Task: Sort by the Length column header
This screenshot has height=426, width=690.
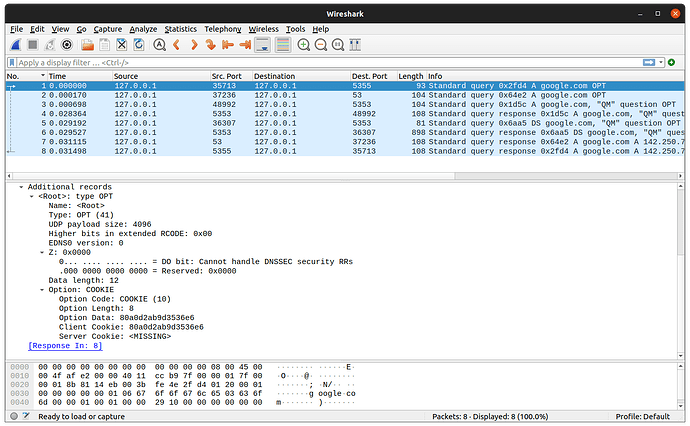Action: point(411,76)
